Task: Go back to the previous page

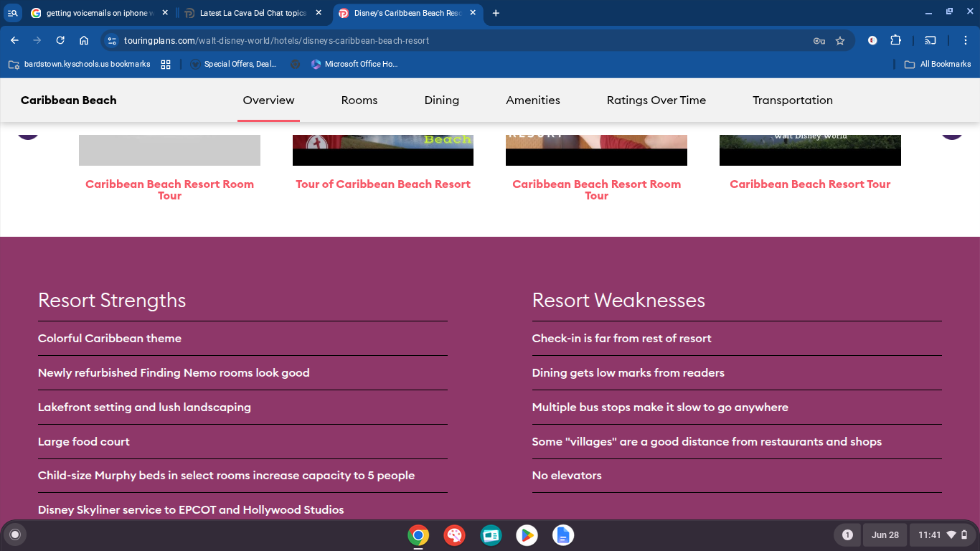Action: click(14, 41)
